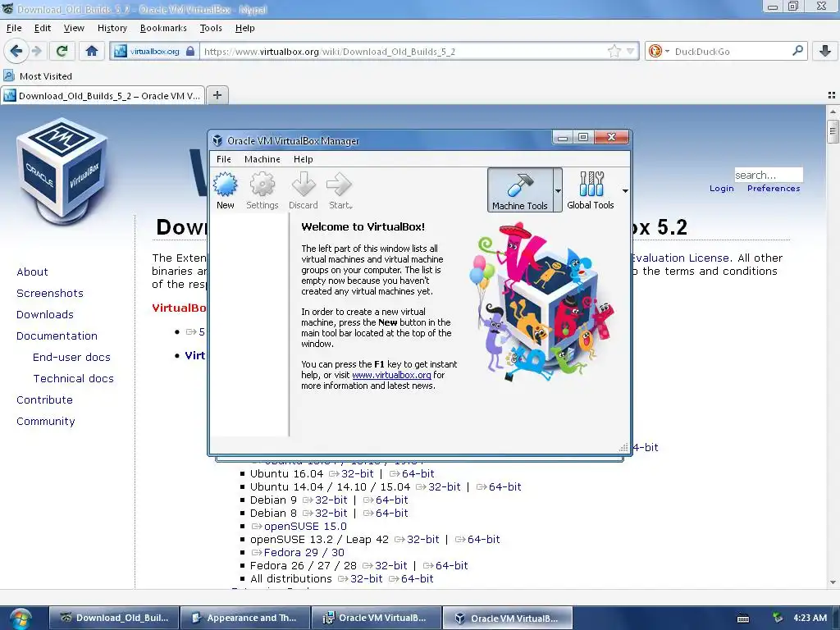Open browser History menu
Image resolution: width=840 pixels, height=630 pixels.
click(112, 28)
